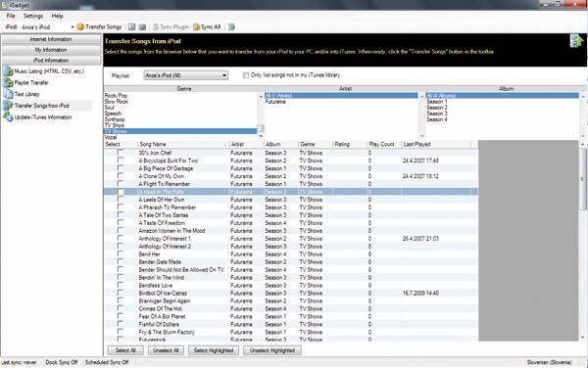Image resolution: width=588 pixels, height=368 pixels.
Task: Click the last toolbar icon after Sync All
Action: (231, 27)
